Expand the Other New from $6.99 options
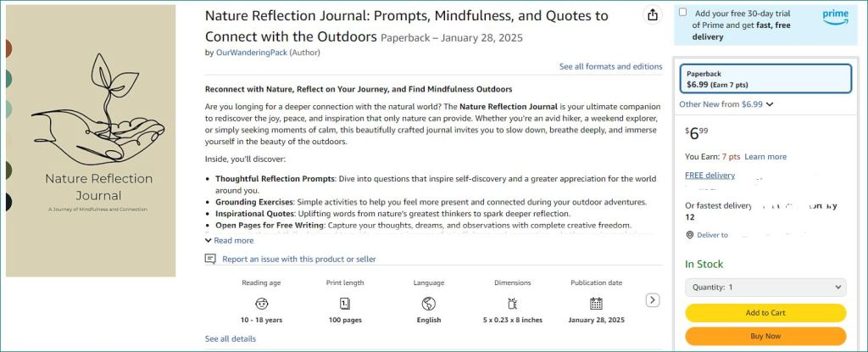This screenshot has height=352, width=868. click(726, 104)
